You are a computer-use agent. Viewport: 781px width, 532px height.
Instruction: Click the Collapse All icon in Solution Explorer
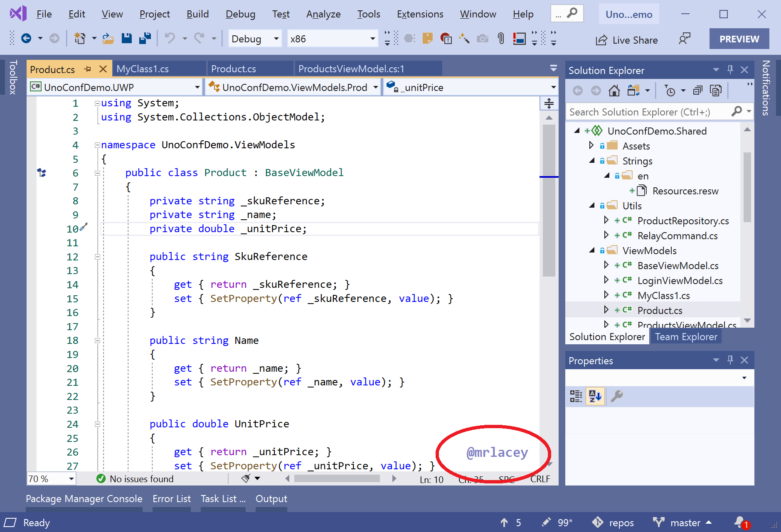click(698, 91)
